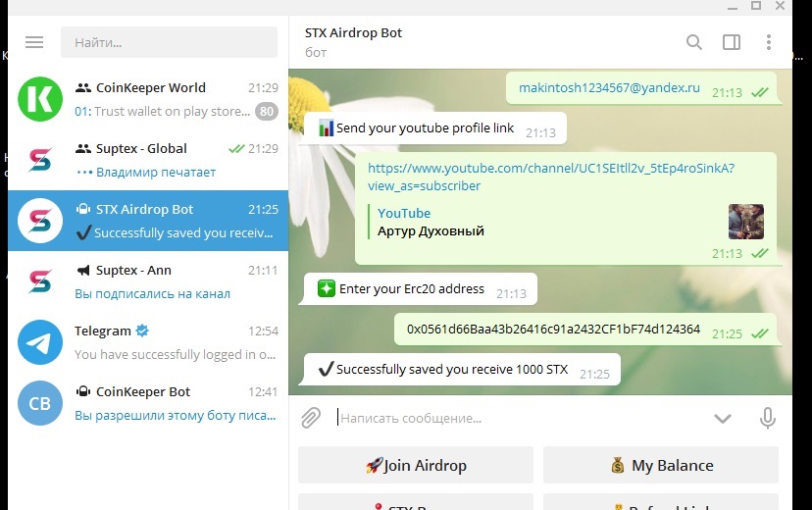This screenshot has height=510, width=812.
Task: Open the three-dot chat options menu
Action: 769,42
